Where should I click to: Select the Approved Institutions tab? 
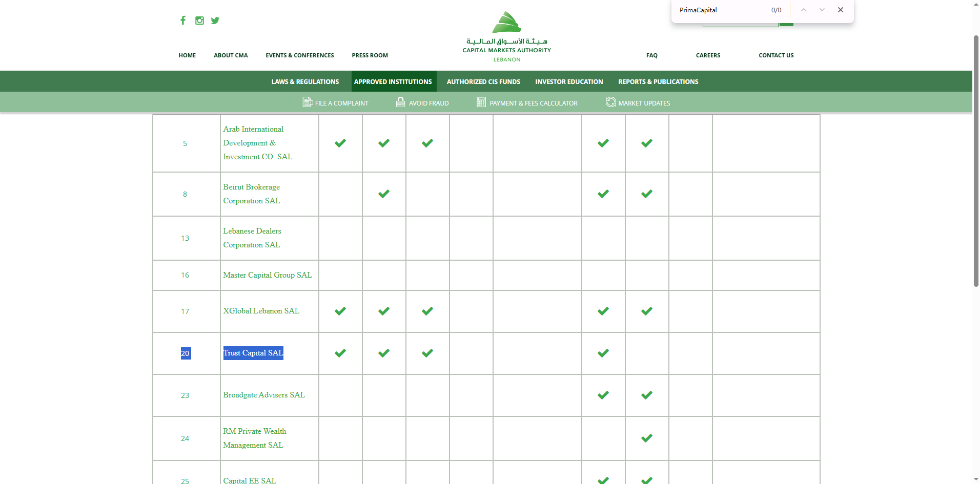[393, 81]
